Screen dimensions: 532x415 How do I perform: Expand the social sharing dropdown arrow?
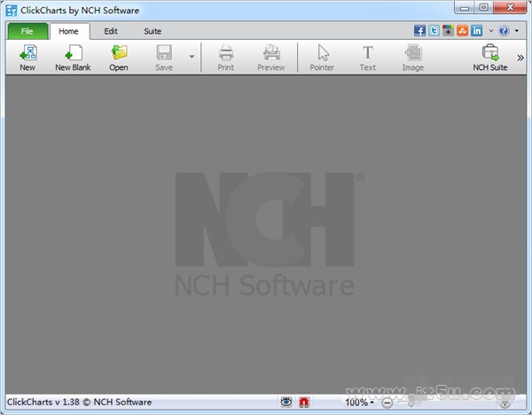(x=490, y=31)
